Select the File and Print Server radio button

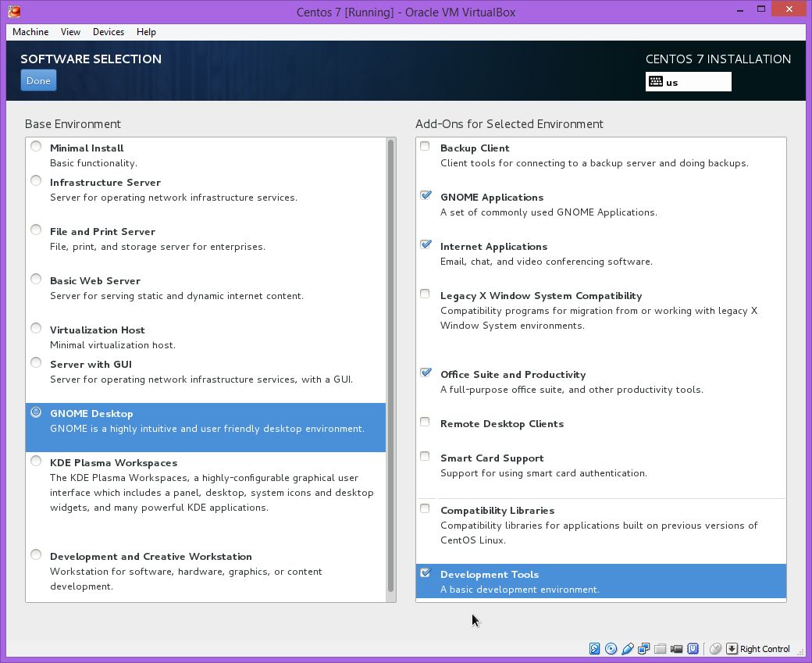point(36,230)
